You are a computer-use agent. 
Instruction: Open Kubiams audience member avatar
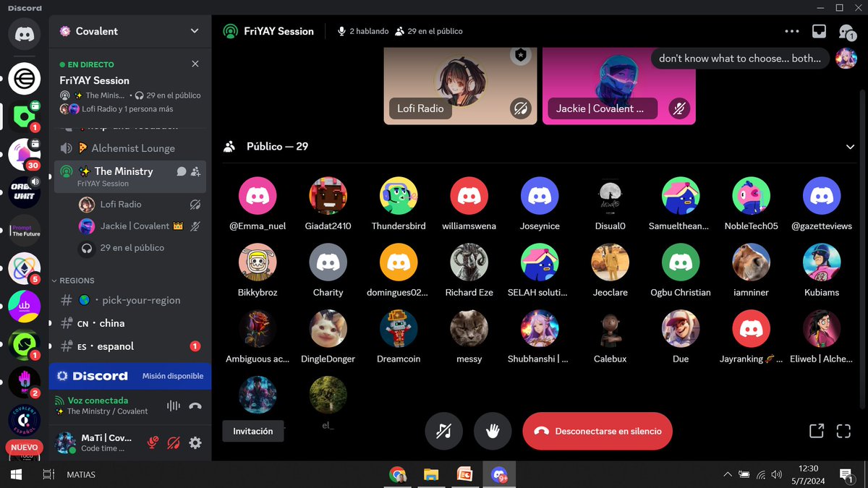coord(822,262)
